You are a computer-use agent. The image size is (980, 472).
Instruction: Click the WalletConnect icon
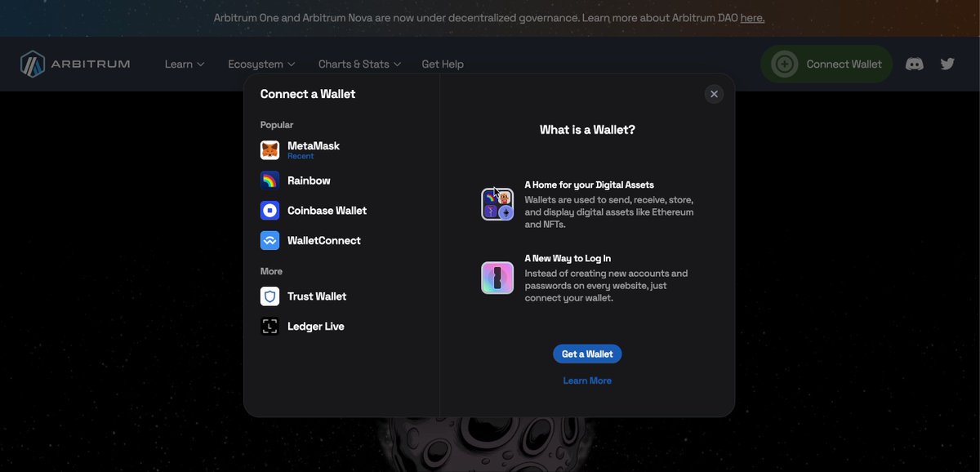coord(269,241)
